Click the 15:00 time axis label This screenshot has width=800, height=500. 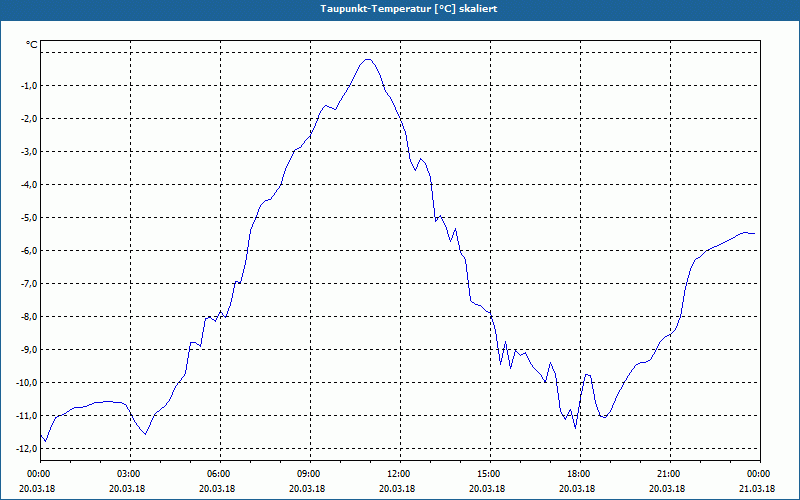(x=490, y=474)
